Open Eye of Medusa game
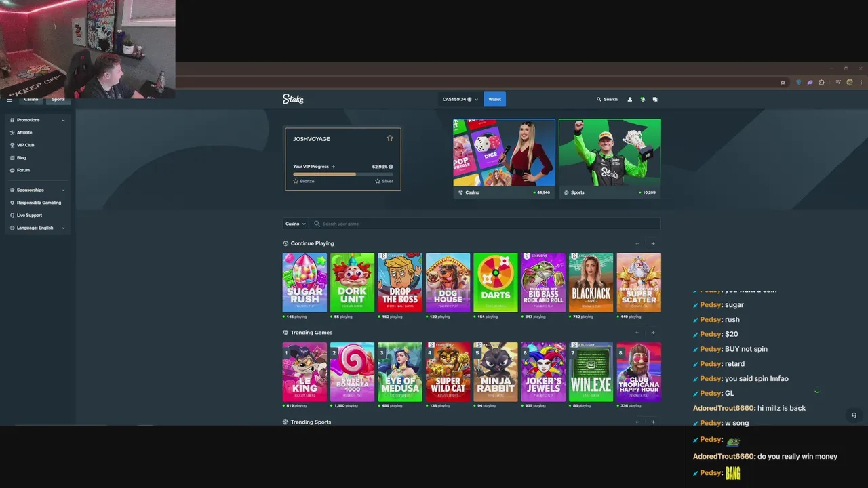 click(x=400, y=372)
